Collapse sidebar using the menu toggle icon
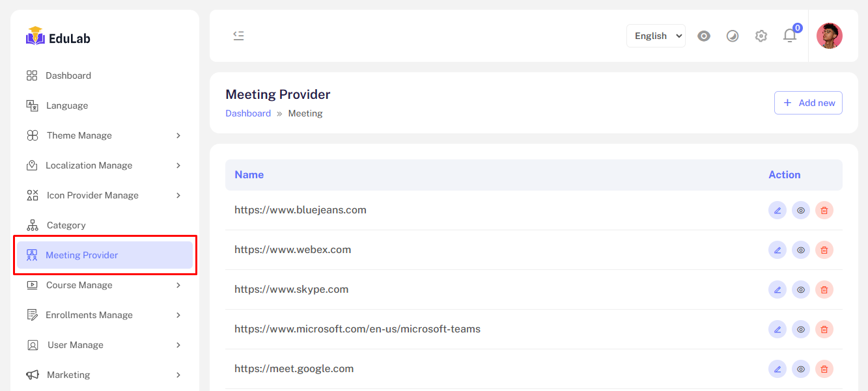The height and width of the screenshot is (391, 868). [x=238, y=36]
